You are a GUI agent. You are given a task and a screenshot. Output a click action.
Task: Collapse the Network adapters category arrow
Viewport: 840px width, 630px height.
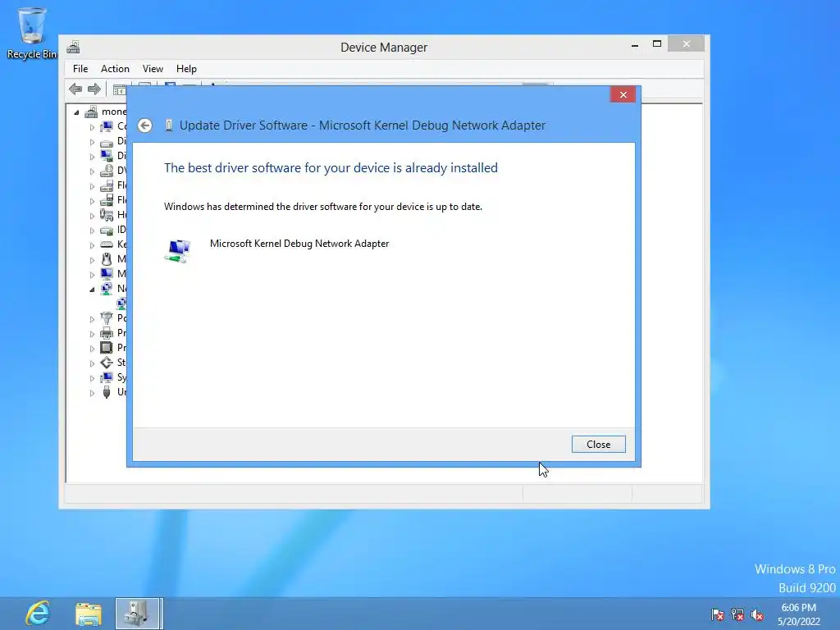[x=92, y=290]
